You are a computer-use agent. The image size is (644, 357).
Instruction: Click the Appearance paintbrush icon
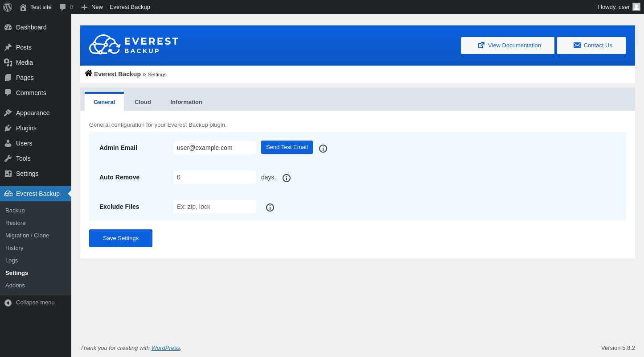(8, 113)
